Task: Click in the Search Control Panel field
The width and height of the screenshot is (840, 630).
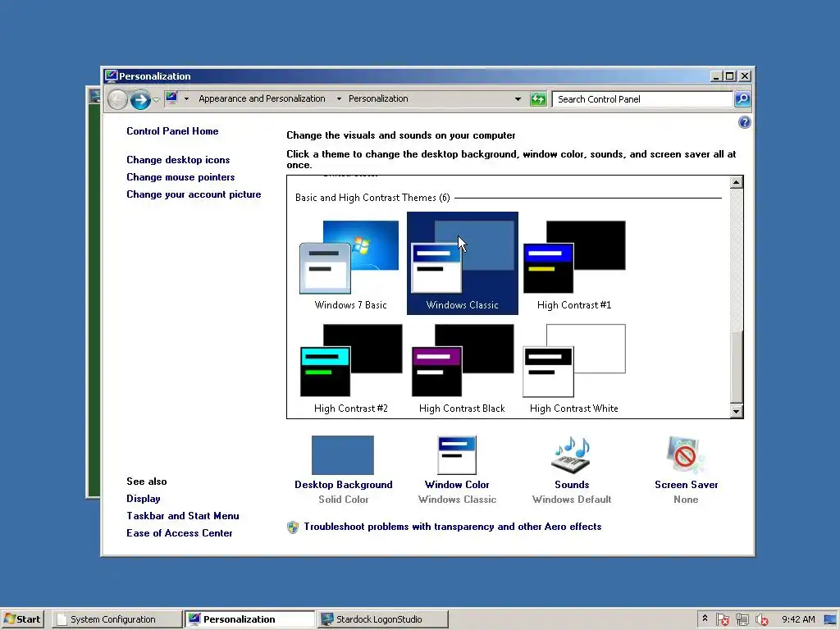Action: tap(642, 99)
